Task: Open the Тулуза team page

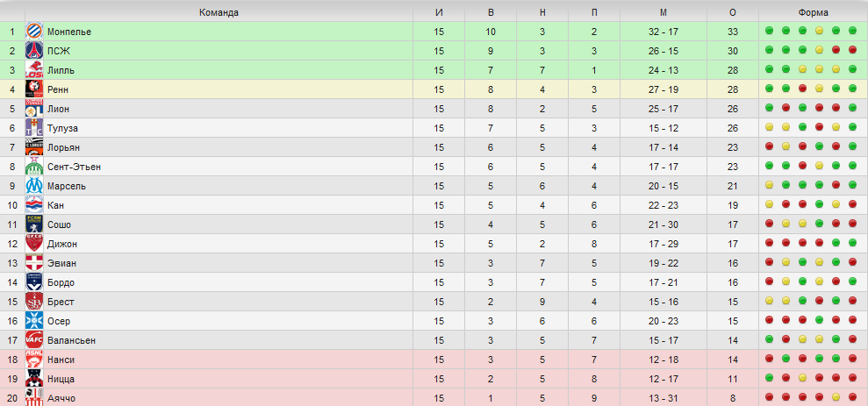Action: pos(62,128)
